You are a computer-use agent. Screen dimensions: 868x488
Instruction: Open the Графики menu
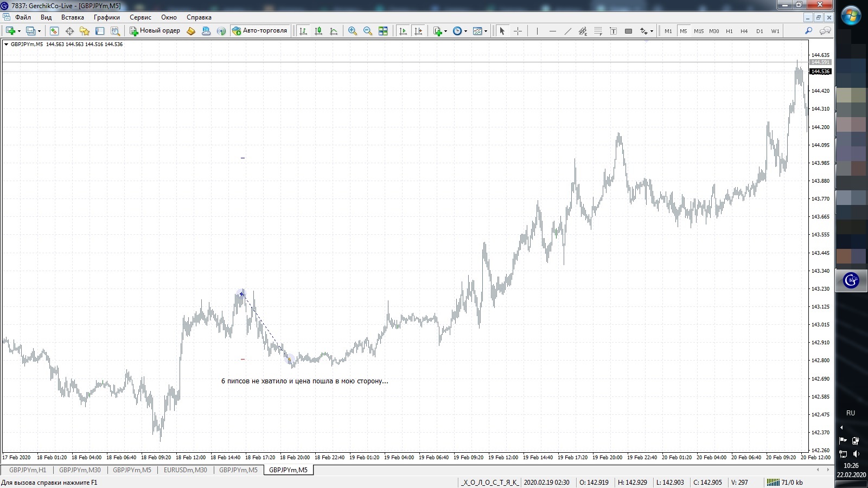[106, 17]
